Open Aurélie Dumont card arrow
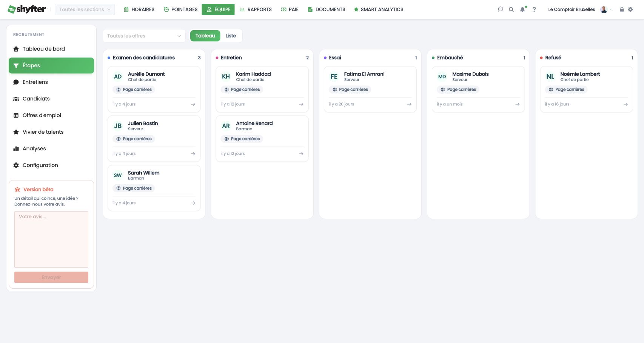Screen dimensions: 644x343 pos(193,104)
